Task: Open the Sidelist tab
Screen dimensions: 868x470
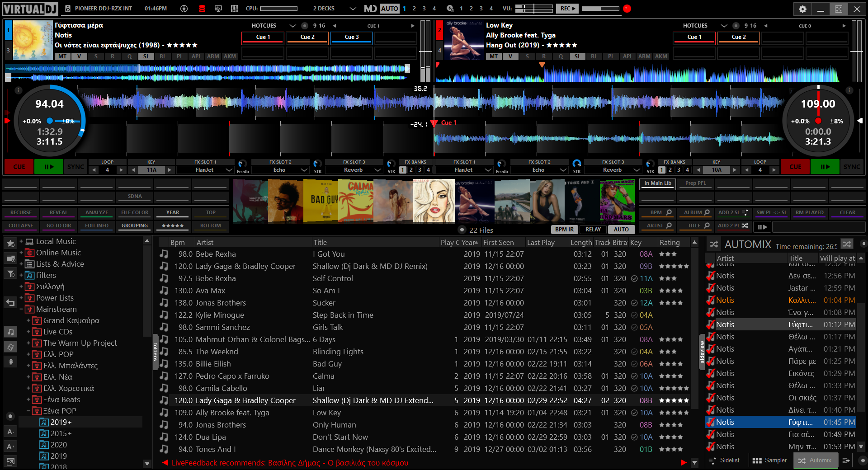Action: [724, 461]
